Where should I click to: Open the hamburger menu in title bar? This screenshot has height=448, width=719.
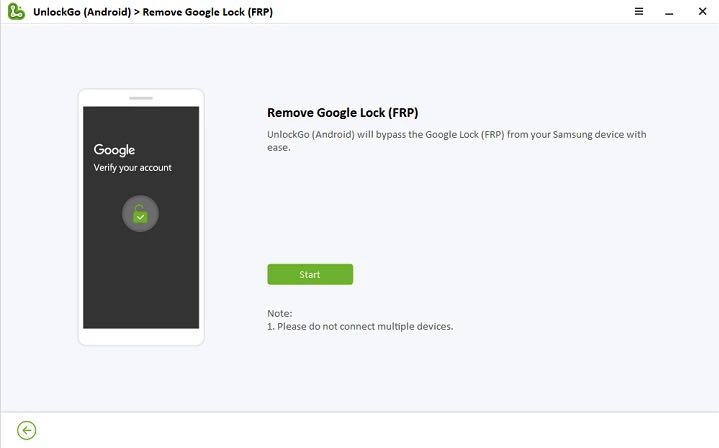(x=639, y=11)
